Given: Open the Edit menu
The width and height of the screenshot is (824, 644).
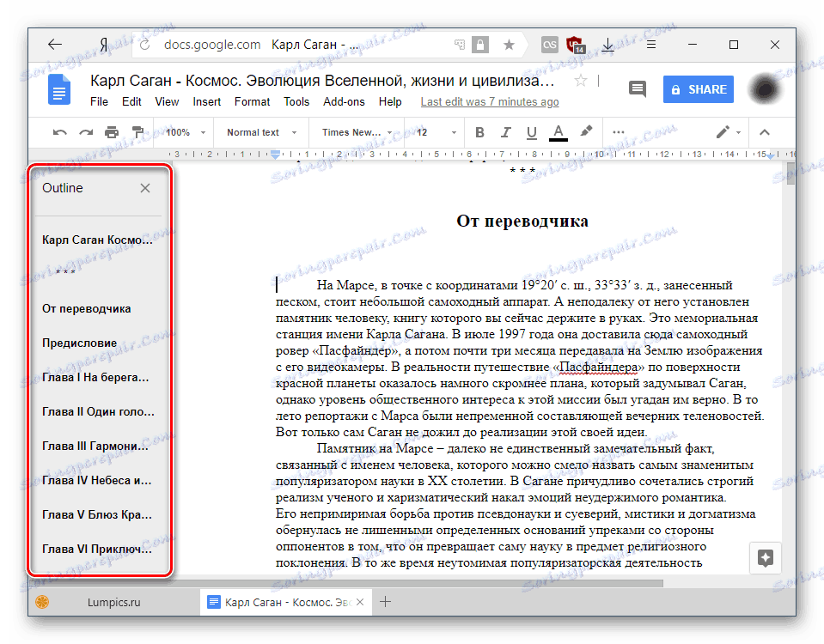Looking at the screenshot, I should [131, 102].
